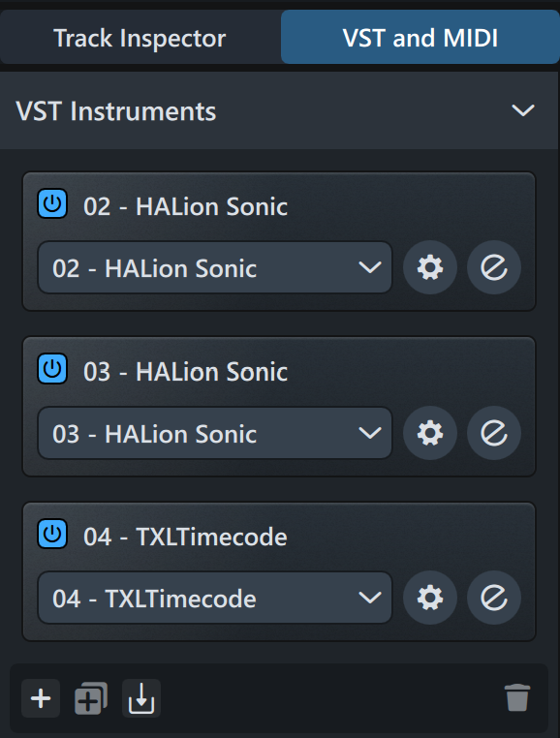The width and height of the screenshot is (560, 738).
Task: Open gear settings for 02 - HALion Sonic
Action: click(x=430, y=267)
